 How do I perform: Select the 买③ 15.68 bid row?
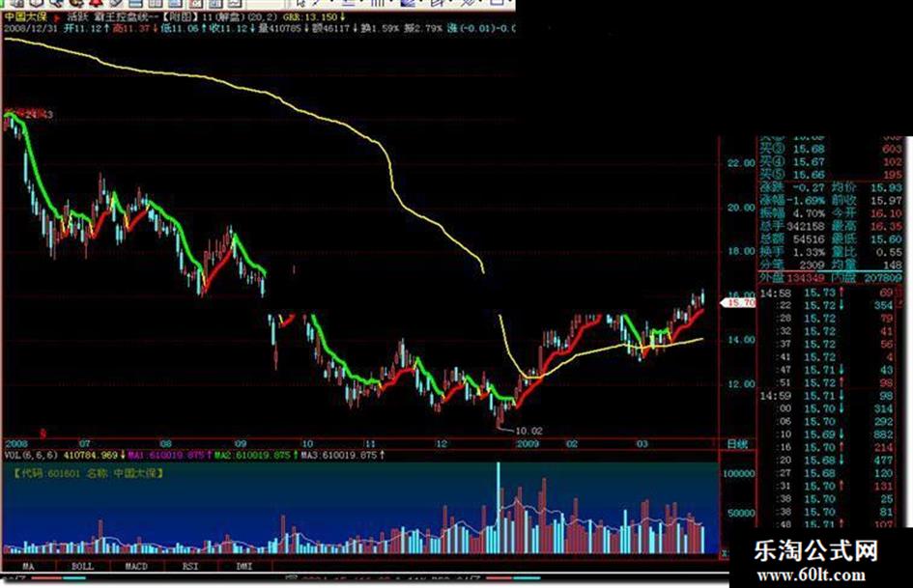[x=831, y=150]
